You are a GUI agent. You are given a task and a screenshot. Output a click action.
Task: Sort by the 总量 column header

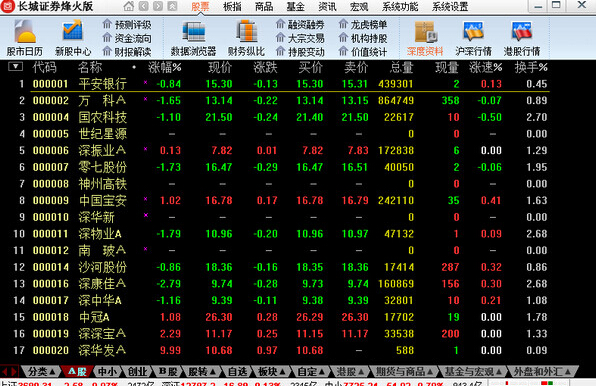coord(402,67)
